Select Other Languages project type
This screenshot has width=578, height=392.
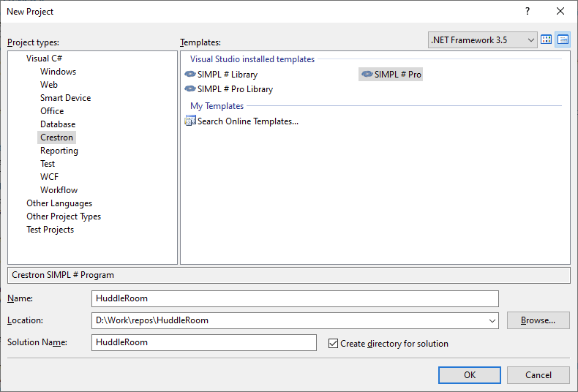point(59,203)
